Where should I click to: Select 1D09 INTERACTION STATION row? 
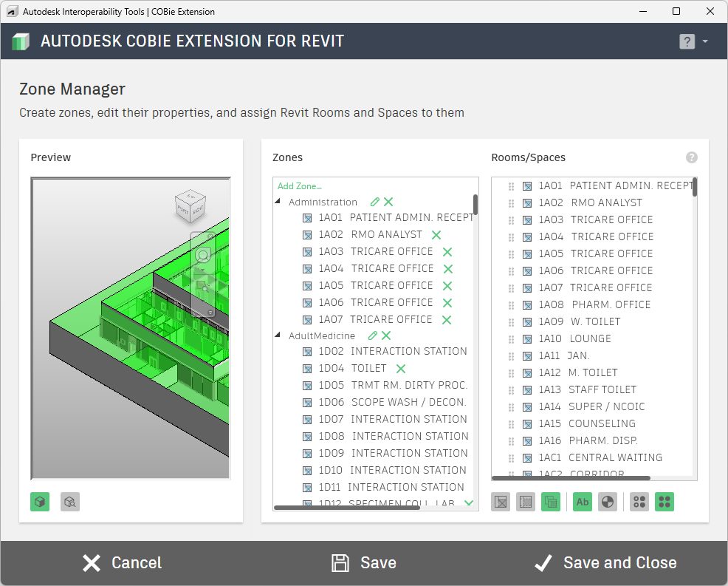pos(385,453)
